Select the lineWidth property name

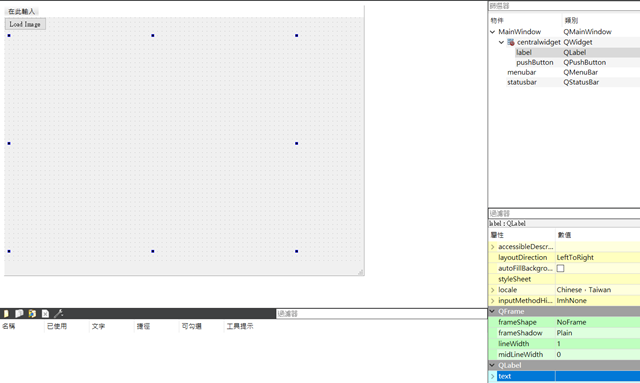coord(513,344)
